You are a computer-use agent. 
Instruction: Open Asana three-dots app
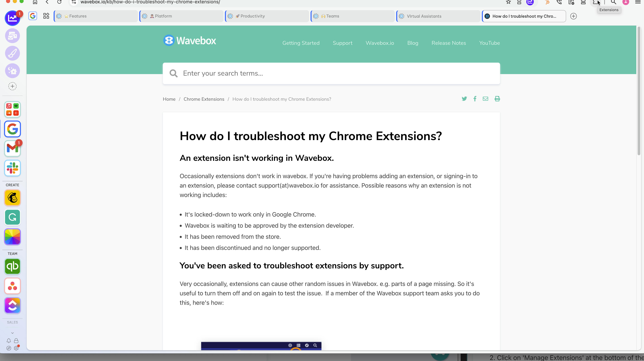pyautogui.click(x=12, y=286)
